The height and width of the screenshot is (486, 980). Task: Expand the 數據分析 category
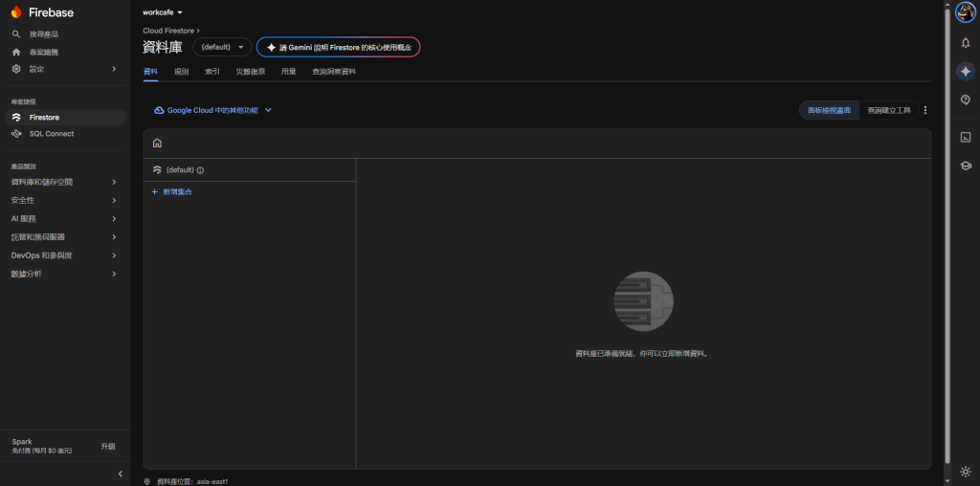pos(65,274)
